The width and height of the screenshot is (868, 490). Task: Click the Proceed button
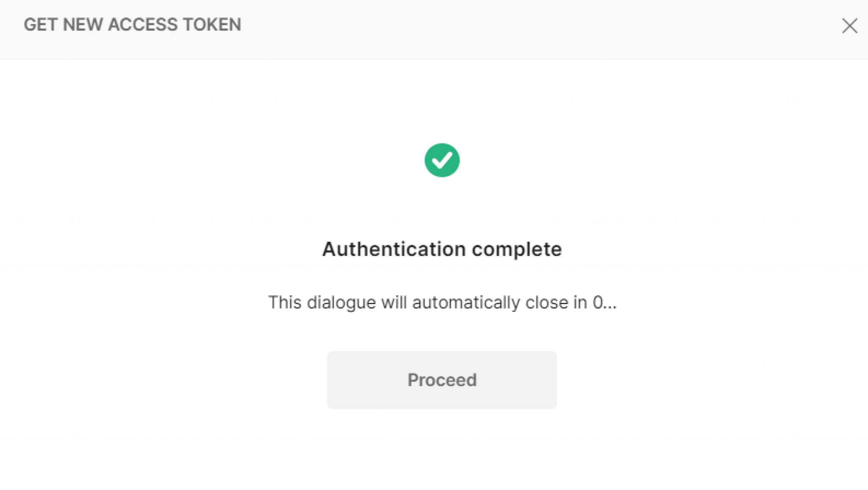pos(442,380)
